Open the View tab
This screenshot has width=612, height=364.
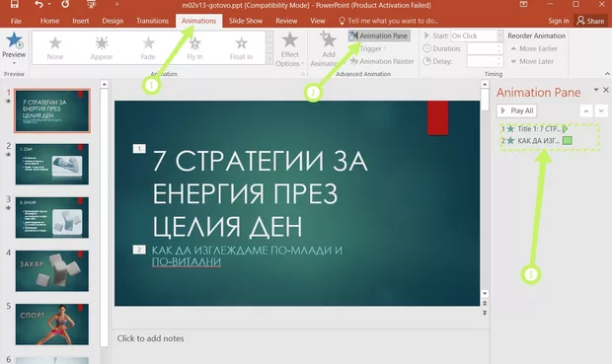(x=318, y=21)
